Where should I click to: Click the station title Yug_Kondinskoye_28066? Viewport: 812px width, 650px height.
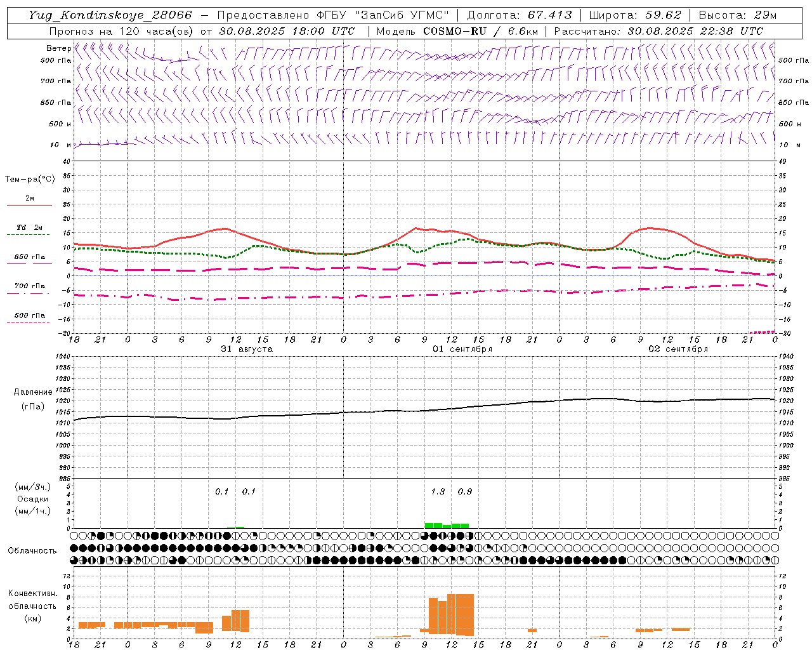[x=110, y=15]
